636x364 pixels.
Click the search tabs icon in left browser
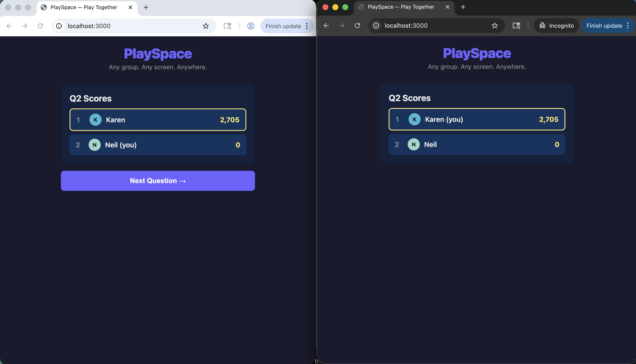(227, 26)
